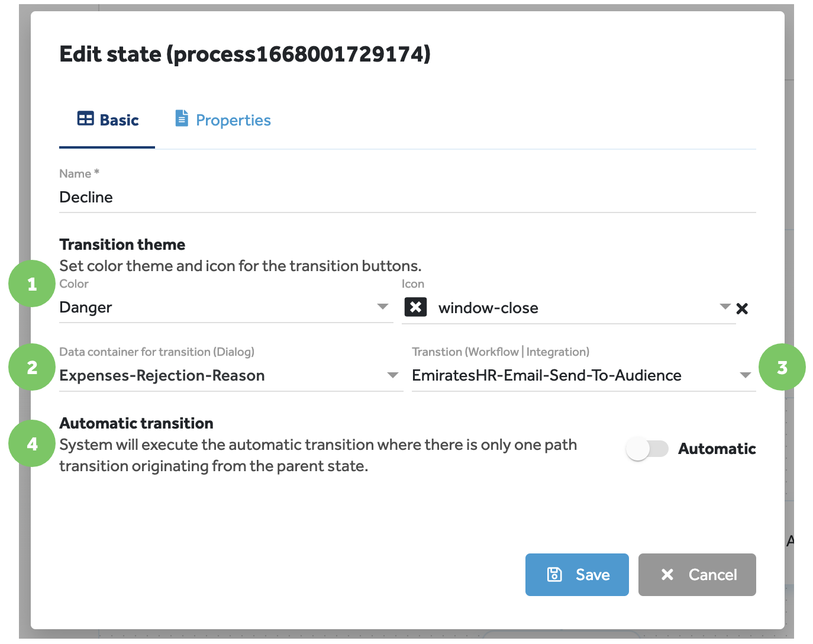Click the Name field containing Decline
This screenshot has width=813, height=644.
coord(237,197)
